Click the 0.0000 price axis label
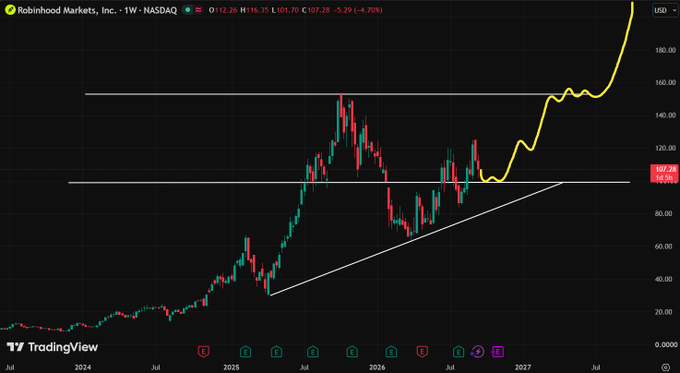This screenshot has height=373, width=680. click(666, 344)
